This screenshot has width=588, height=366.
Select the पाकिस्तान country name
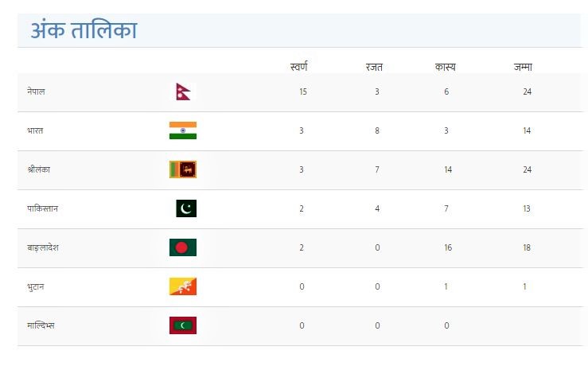[42, 208]
